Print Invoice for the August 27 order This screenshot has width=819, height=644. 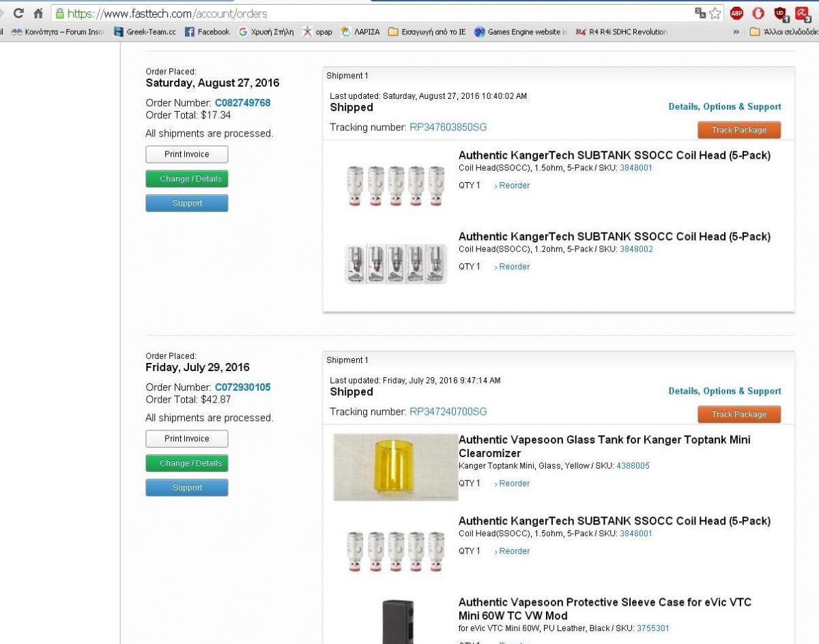click(186, 154)
